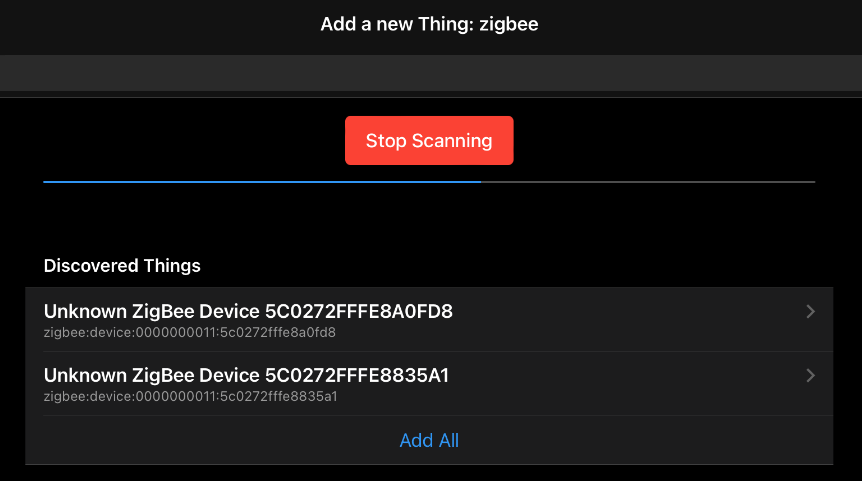The image size is (862, 481).
Task: Click the red Stop Scanning button
Action: coord(429,140)
